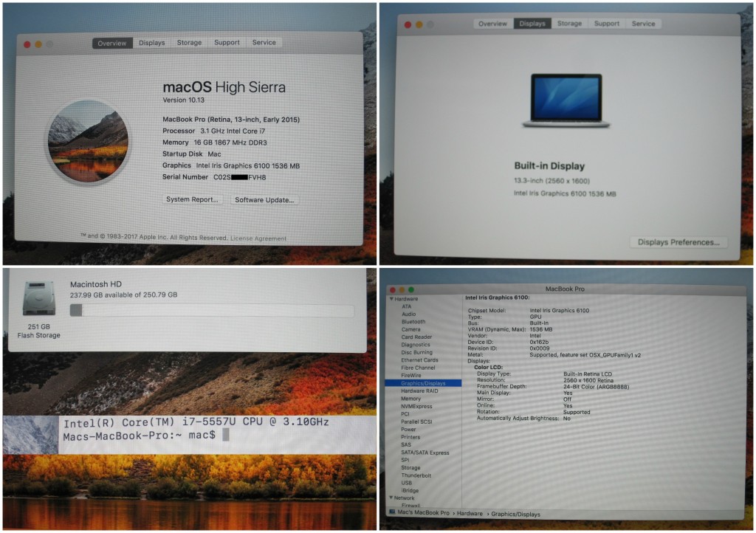Select Ethernet Cards in the sidebar

point(419,360)
